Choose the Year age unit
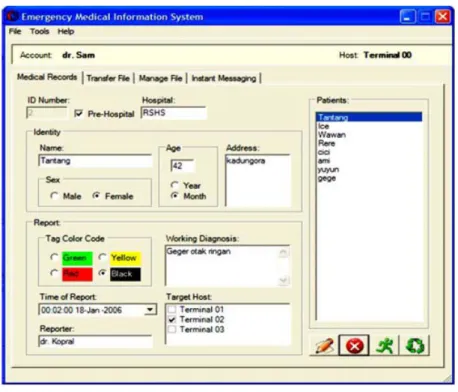 click(174, 185)
